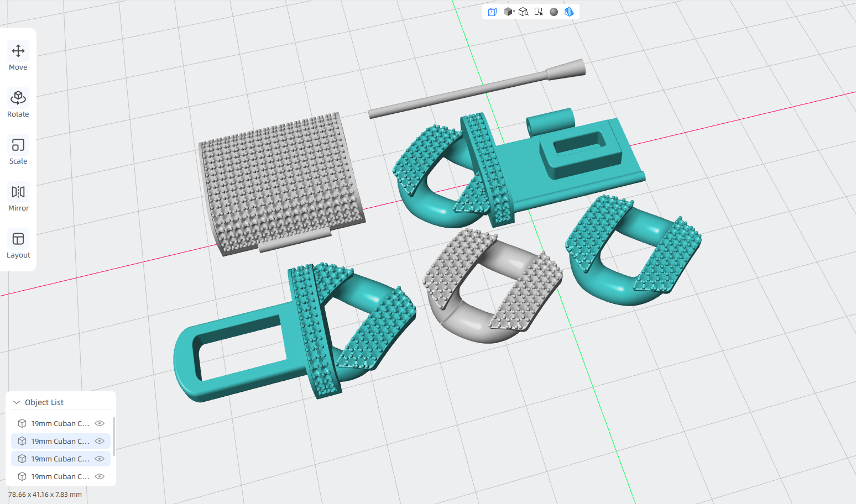The width and height of the screenshot is (856, 504).
Task: Select the second 19mm Cuban C… list row
Action: (x=61, y=441)
